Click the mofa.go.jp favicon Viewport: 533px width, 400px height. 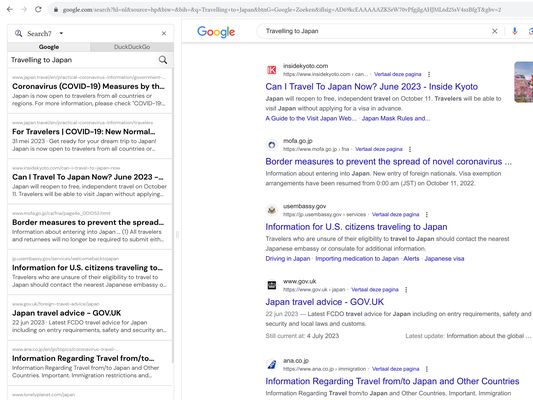272,145
